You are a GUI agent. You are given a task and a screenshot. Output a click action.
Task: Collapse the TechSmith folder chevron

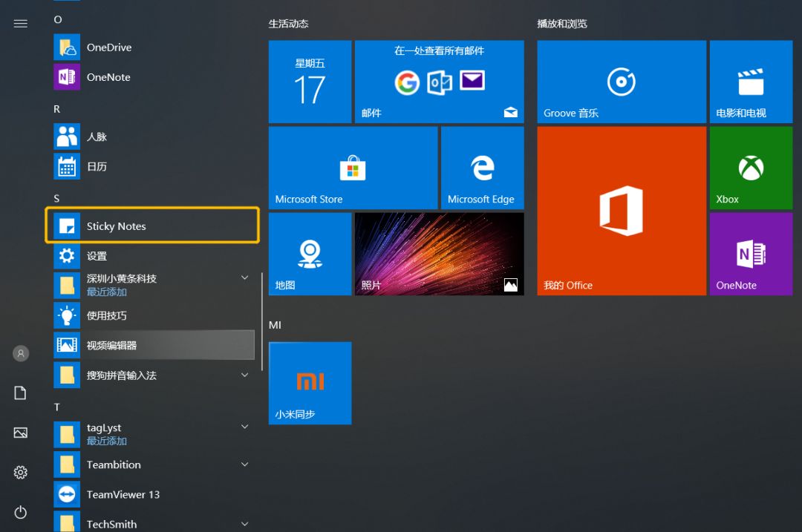click(245, 523)
